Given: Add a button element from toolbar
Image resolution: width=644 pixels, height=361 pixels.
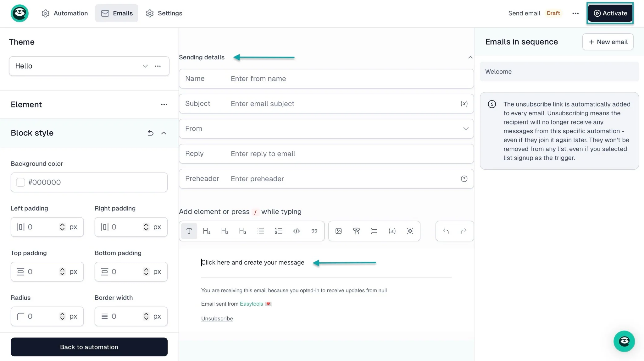Looking at the screenshot, I should pos(356,231).
